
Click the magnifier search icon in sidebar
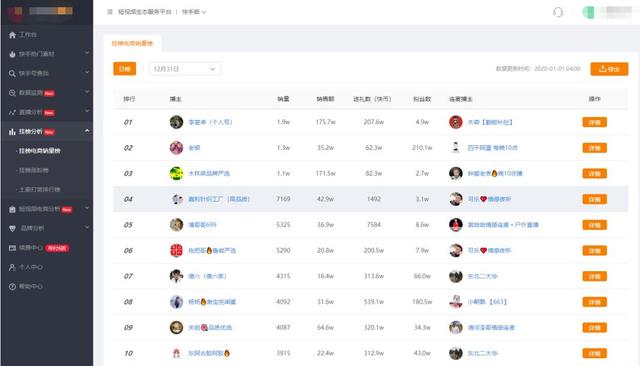(12, 73)
